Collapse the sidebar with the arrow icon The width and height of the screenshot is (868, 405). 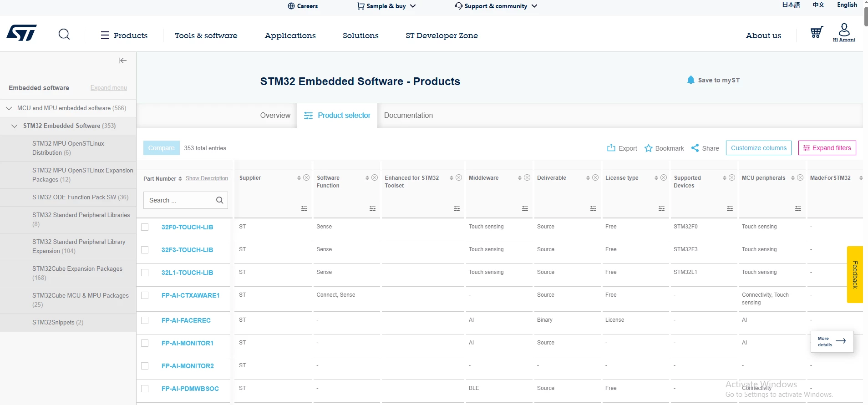pos(122,61)
